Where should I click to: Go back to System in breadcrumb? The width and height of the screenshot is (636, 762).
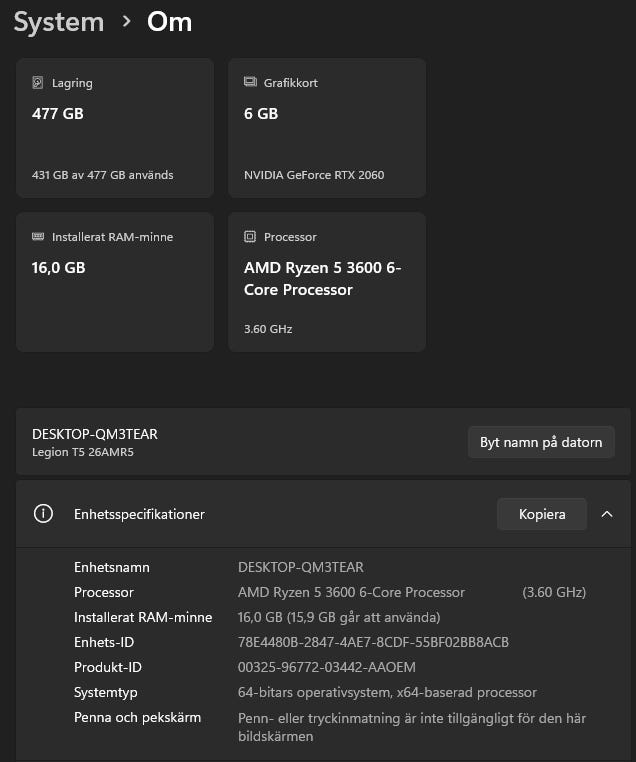click(x=59, y=22)
